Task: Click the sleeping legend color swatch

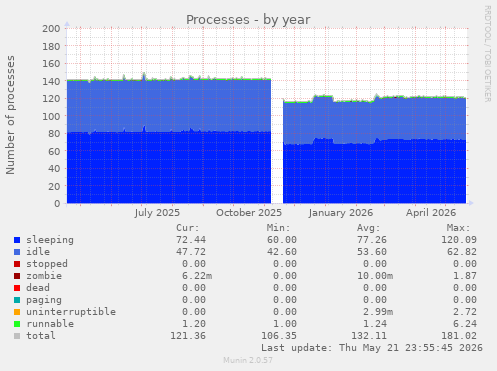Action: (17, 240)
